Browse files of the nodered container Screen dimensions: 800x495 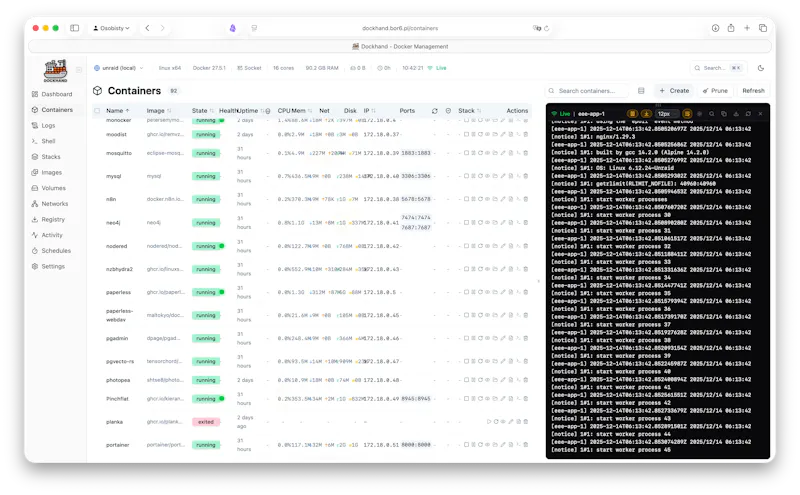click(x=495, y=246)
